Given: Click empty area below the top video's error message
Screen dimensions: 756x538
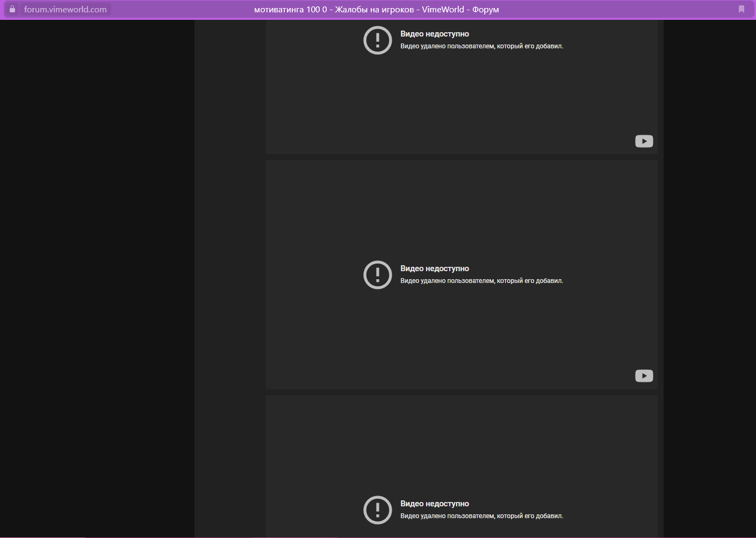Looking at the screenshot, I should click(x=461, y=102).
